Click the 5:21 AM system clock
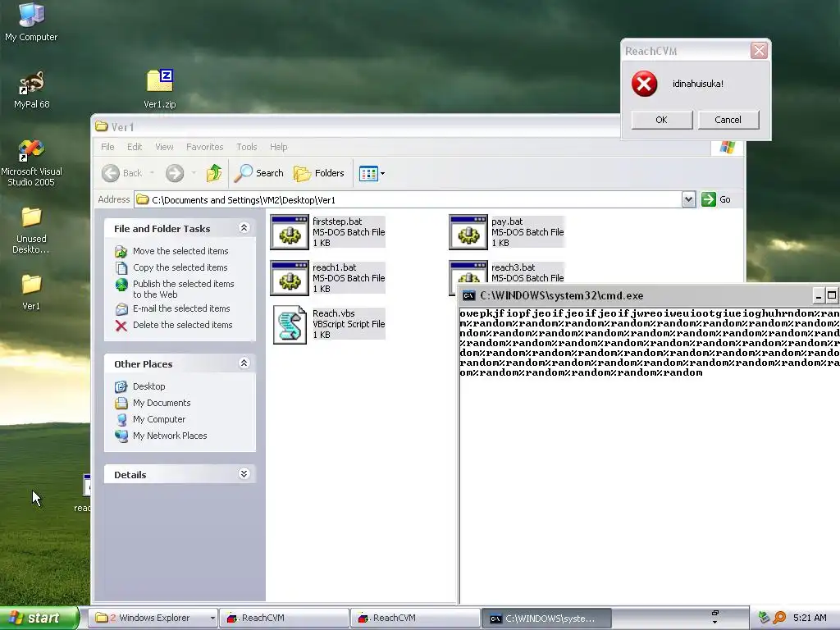The height and width of the screenshot is (630, 840). pyautogui.click(x=810, y=618)
